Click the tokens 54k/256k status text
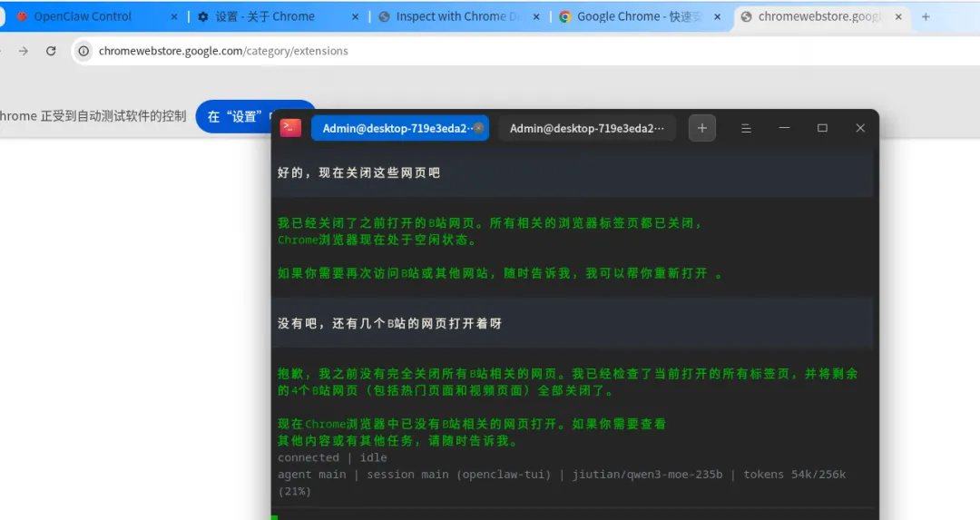The image size is (980, 520). click(794, 475)
